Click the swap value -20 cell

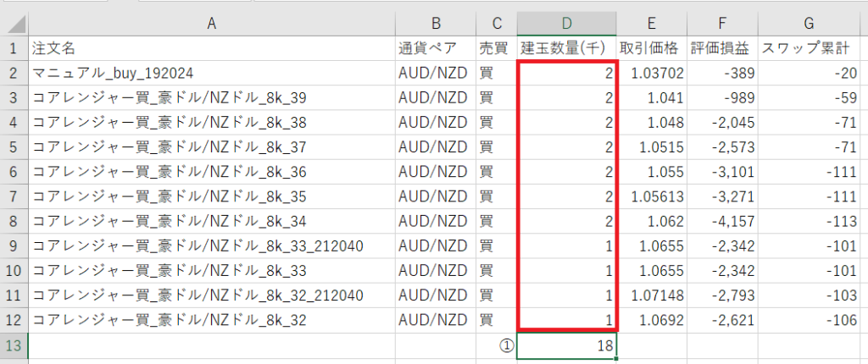click(811, 73)
